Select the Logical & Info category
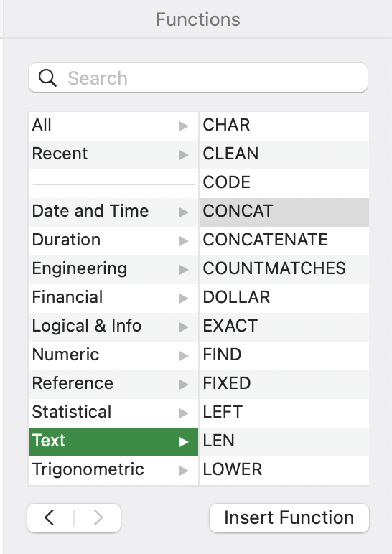This screenshot has width=392, height=554. (113, 327)
